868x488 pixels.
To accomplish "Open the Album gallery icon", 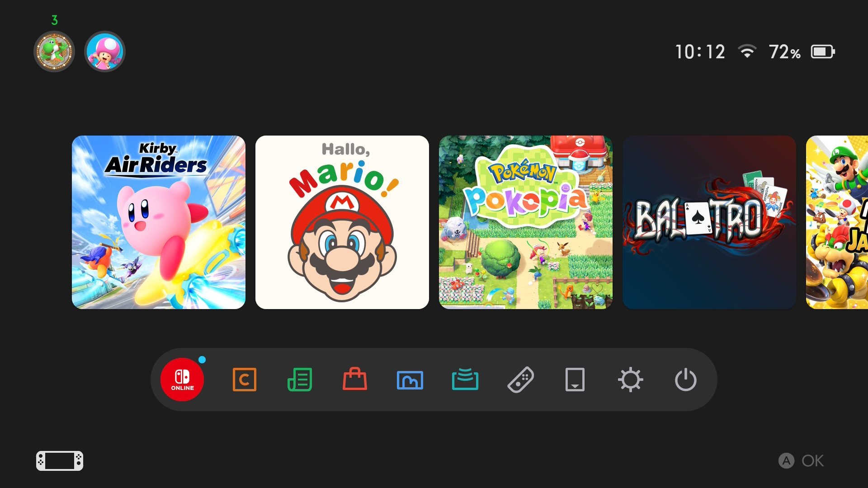I will (410, 380).
